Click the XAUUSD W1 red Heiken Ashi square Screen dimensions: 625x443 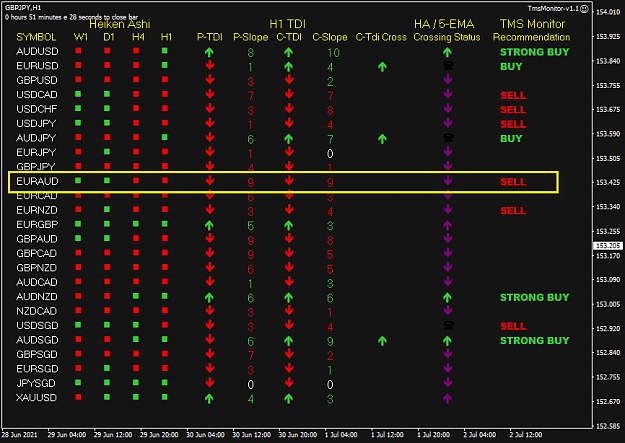tap(78, 397)
